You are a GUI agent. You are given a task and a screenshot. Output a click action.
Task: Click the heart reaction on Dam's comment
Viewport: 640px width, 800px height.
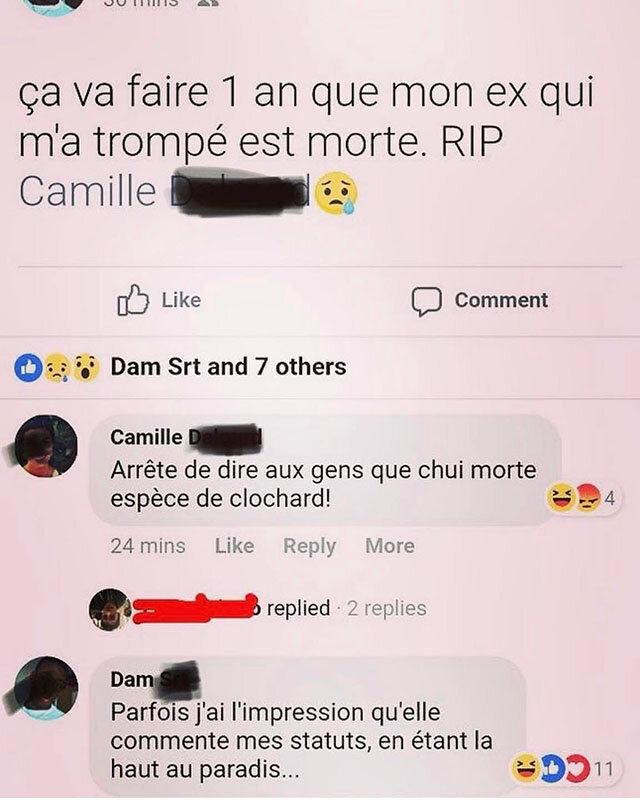tap(578, 768)
